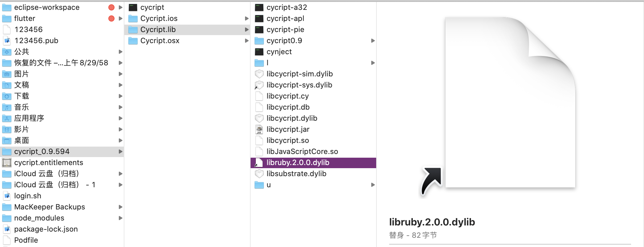
Task: Open the 恢复的文件 recovered files folder
Action: point(62,63)
